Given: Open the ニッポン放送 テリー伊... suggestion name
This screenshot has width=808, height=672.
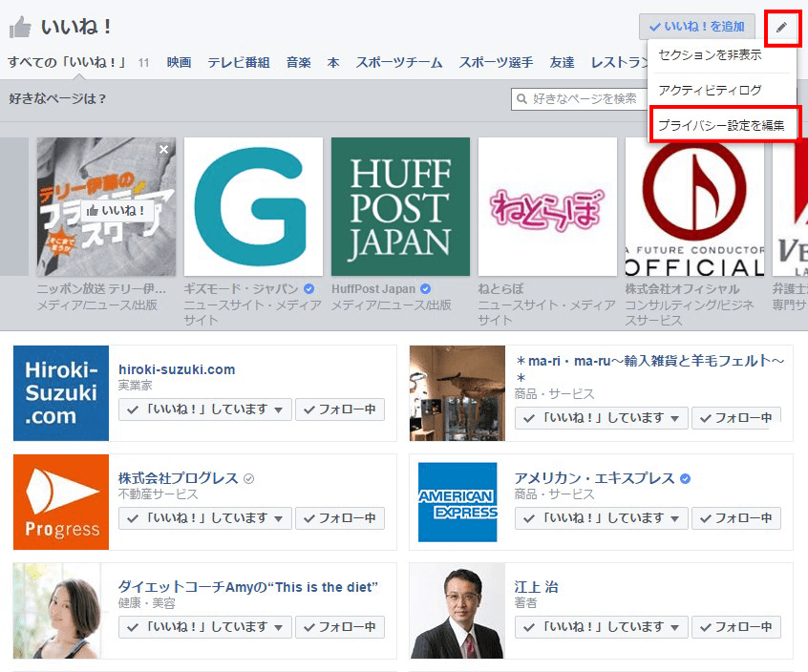Looking at the screenshot, I should tap(101, 289).
